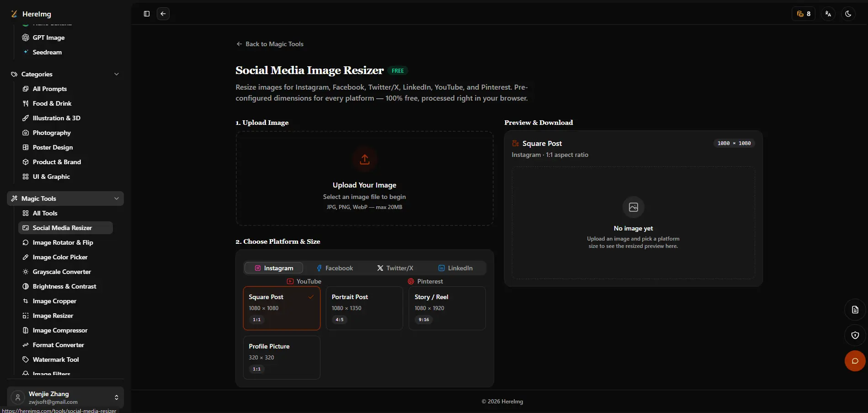Open Poster Design category
The height and width of the screenshot is (413, 868).
65,147
